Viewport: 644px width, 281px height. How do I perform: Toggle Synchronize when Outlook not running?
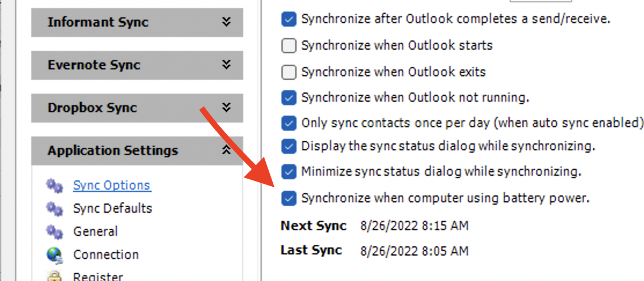(289, 98)
